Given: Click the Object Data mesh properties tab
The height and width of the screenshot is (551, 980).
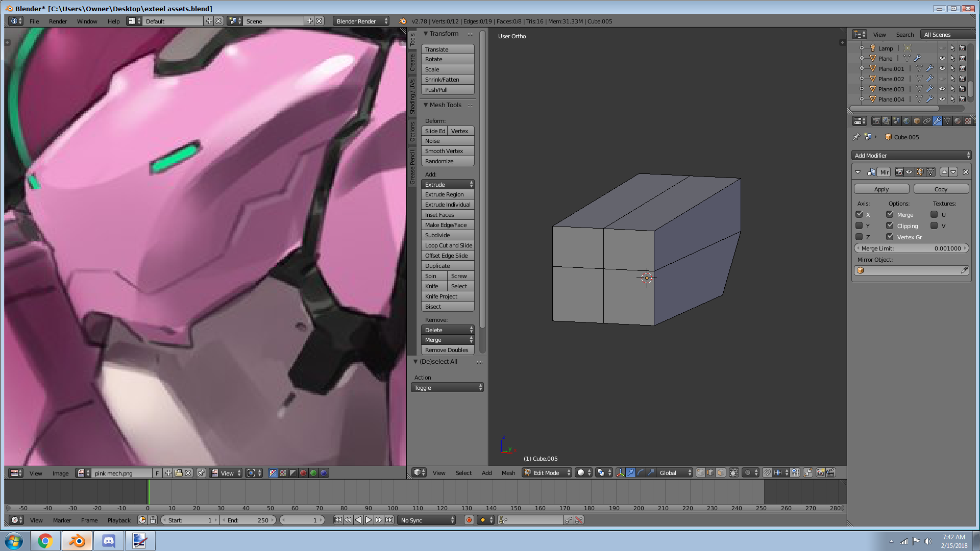Looking at the screenshot, I should (947, 121).
